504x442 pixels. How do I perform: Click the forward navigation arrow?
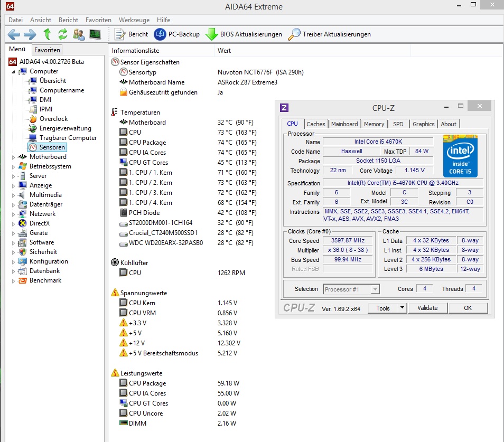tap(30, 34)
